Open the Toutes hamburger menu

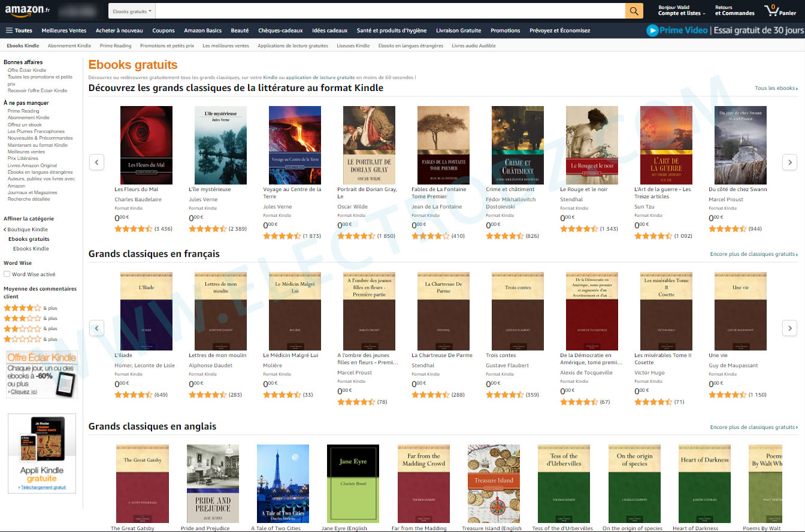[x=19, y=31]
